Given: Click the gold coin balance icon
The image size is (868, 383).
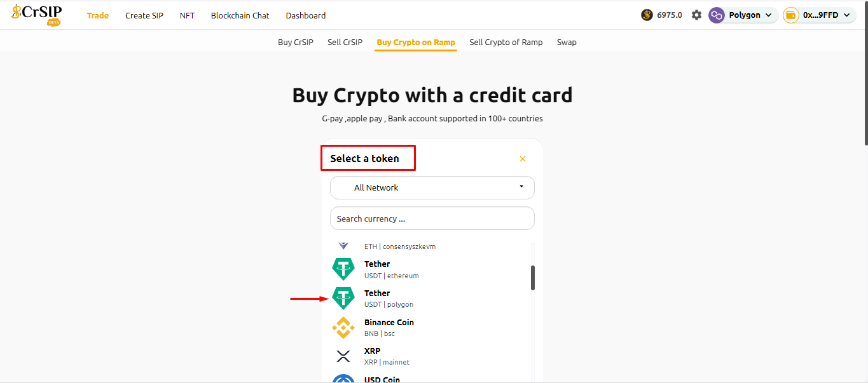Looking at the screenshot, I should pyautogui.click(x=647, y=15).
